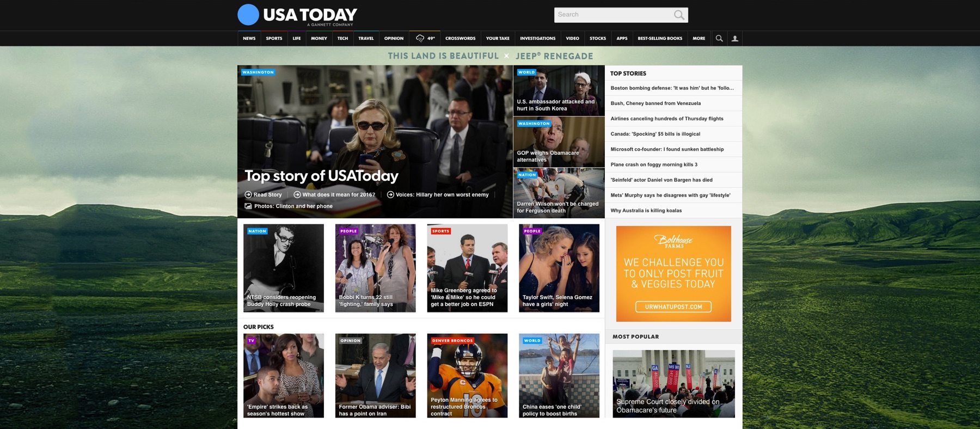The image size is (980, 429).
Task: Click the URWHATUPOST.COM ad button
Action: [673, 307]
